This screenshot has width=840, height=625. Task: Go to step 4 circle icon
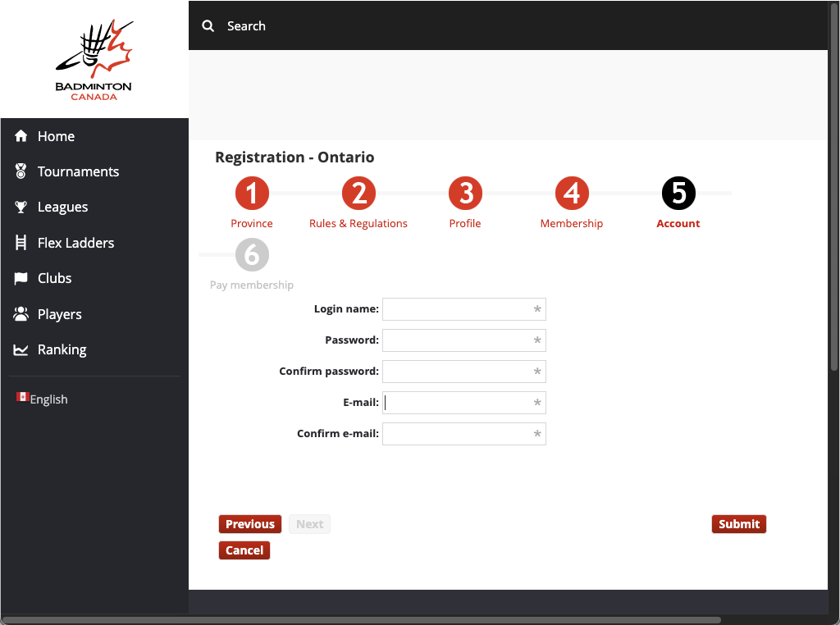click(572, 194)
